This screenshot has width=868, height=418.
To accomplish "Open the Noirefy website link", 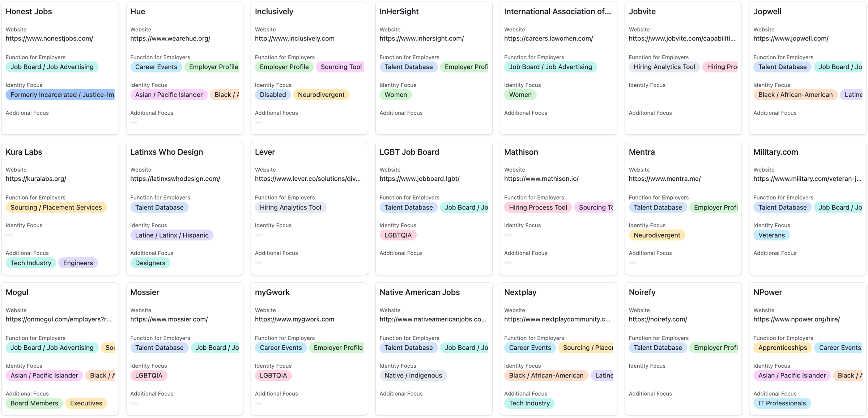I will click(x=658, y=319).
